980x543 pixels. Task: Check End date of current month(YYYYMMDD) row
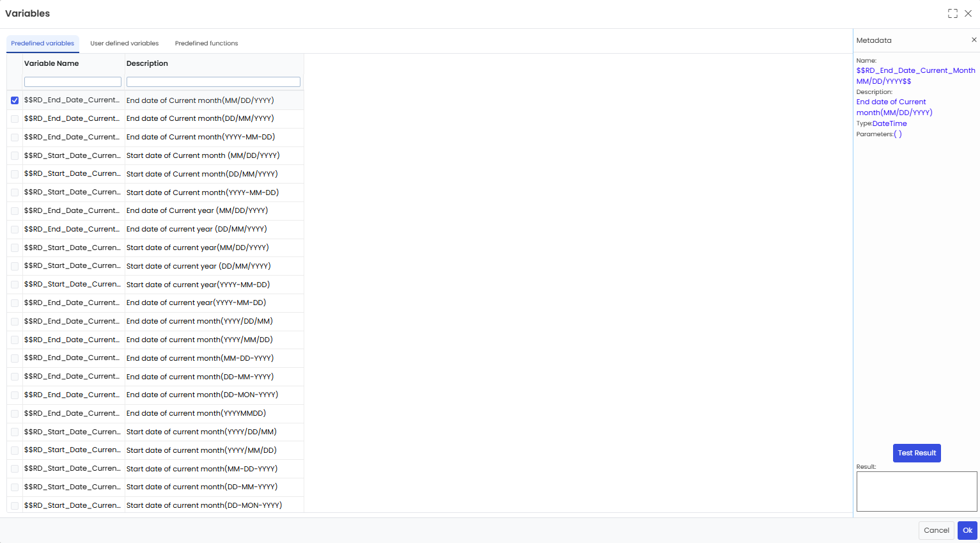pyautogui.click(x=15, y=414)
